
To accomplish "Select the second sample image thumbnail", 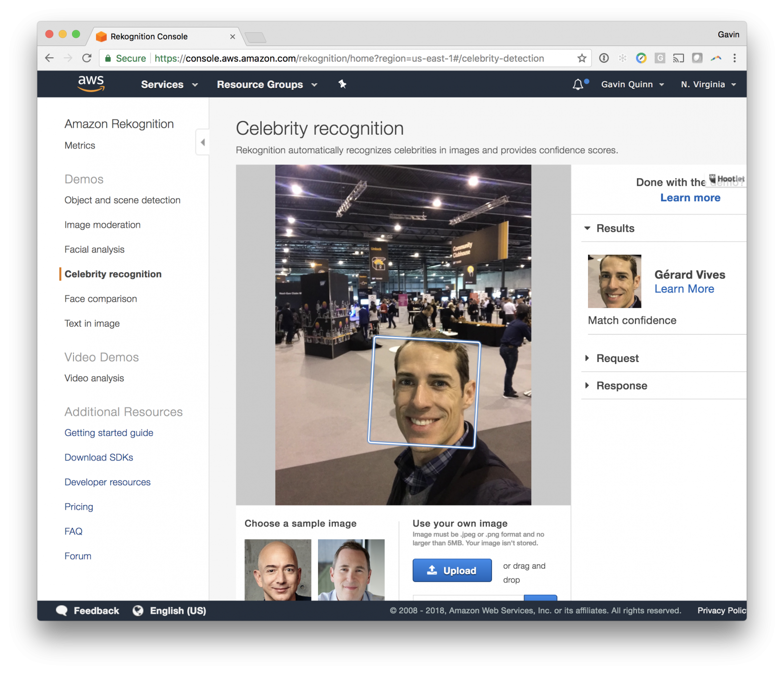I will (x=351, y=570).
